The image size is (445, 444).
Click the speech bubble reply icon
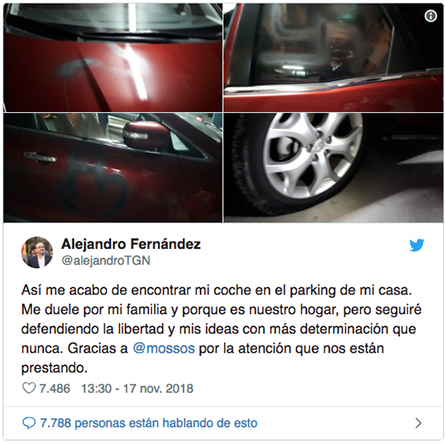point(29,423)
